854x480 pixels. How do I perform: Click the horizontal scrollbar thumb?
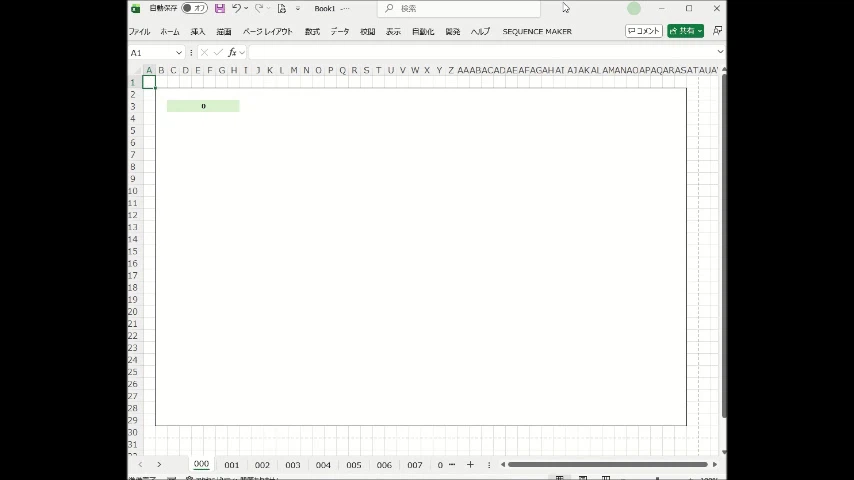(608, 465)
